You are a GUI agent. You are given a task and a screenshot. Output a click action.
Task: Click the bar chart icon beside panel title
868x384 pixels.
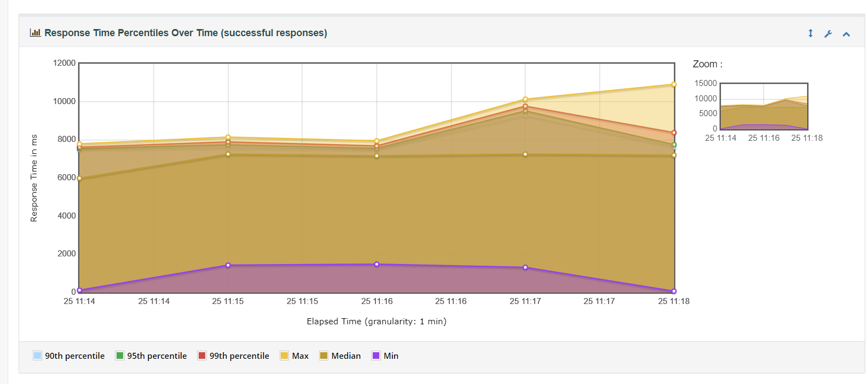pos(35,33)
